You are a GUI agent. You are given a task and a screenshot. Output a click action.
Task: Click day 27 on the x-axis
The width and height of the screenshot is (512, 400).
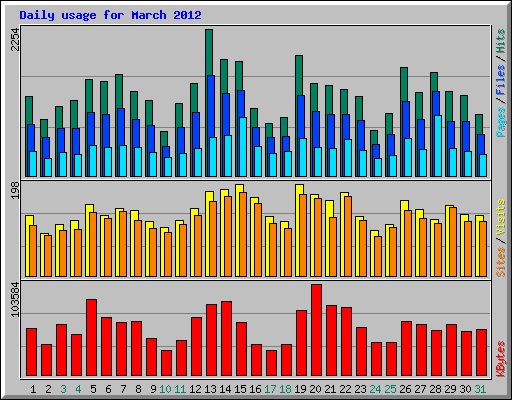[x=420, y=389]
